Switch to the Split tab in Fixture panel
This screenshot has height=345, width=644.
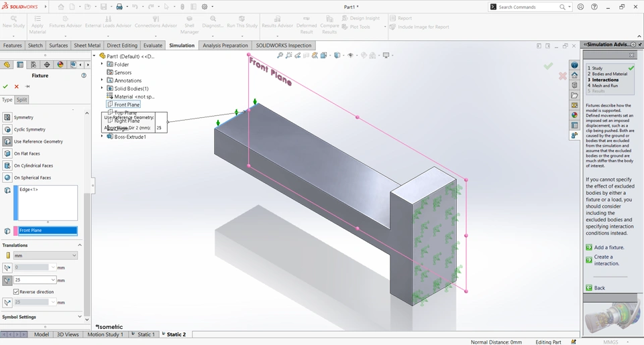coord(21,100)
